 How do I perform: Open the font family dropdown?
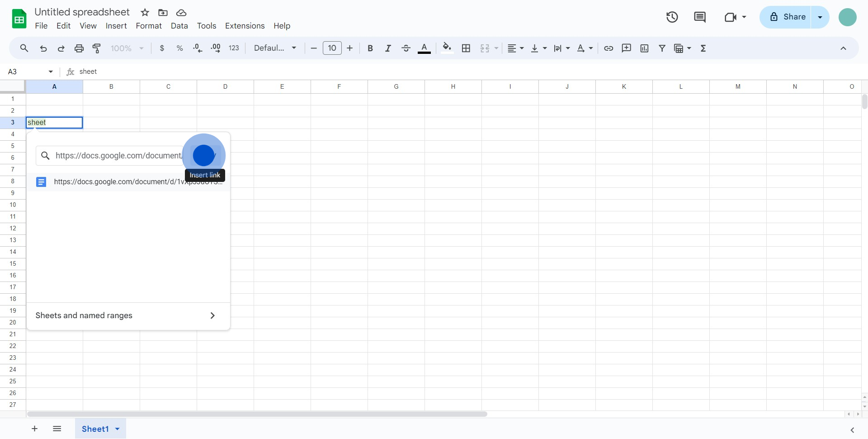(x=275, y=48)
